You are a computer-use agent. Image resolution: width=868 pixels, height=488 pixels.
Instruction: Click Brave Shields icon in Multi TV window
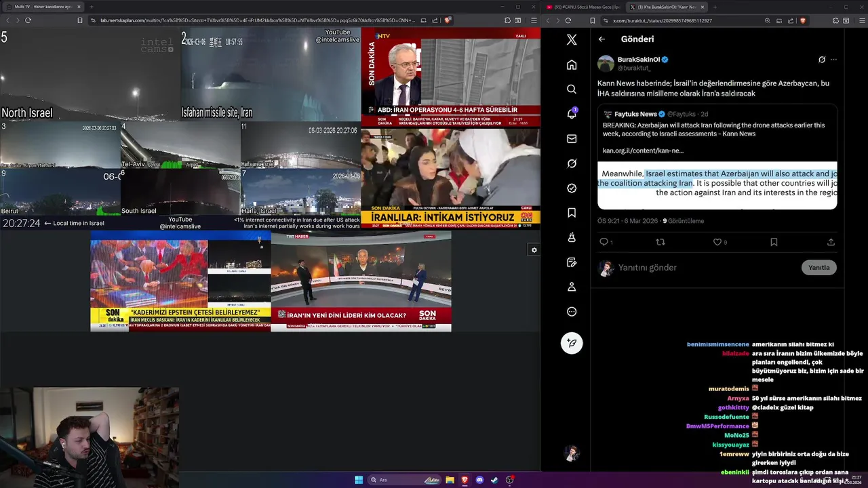(x=448, y=20)
